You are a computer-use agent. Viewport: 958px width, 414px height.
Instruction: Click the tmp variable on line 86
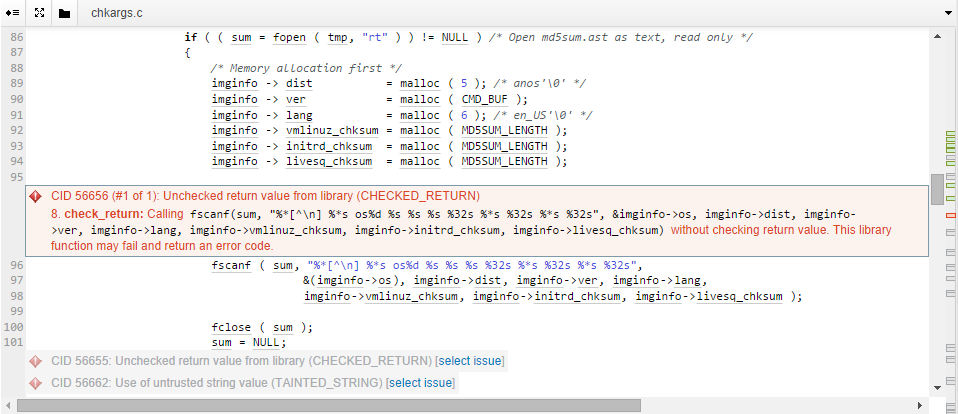pos(337,38)
